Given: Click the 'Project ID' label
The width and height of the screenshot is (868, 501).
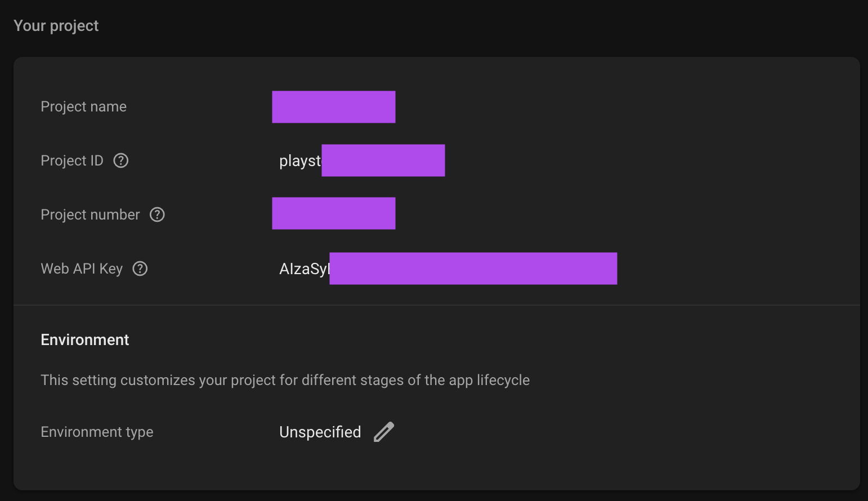Looking at the screenshot, I should (72, 160).
